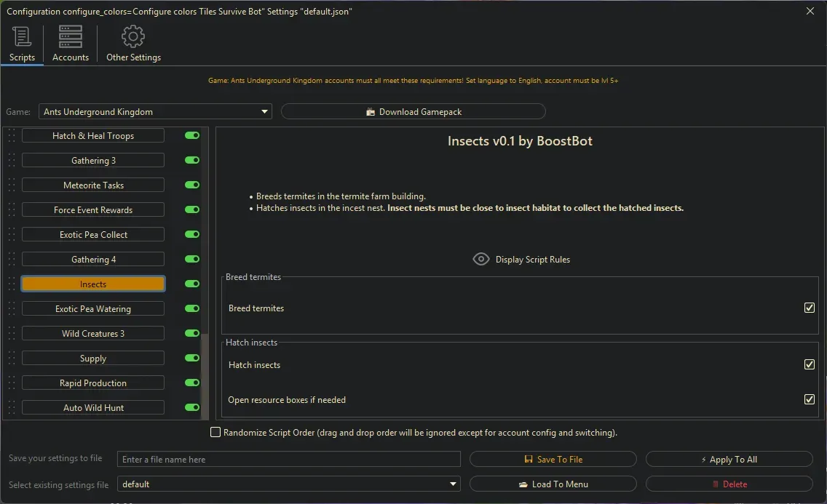Enable the Randomize Script Order checkbox
The width and height of the screenshot is (827, 504).
215,433
